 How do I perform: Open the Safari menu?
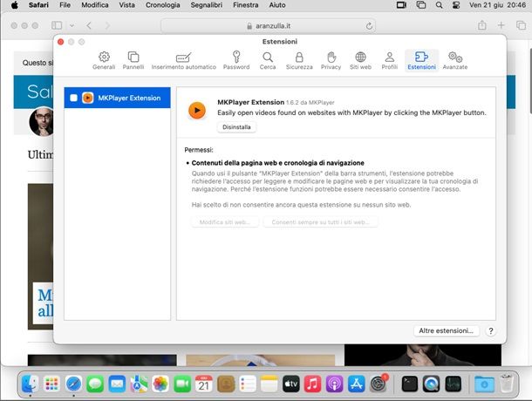(x=38, y=5)
